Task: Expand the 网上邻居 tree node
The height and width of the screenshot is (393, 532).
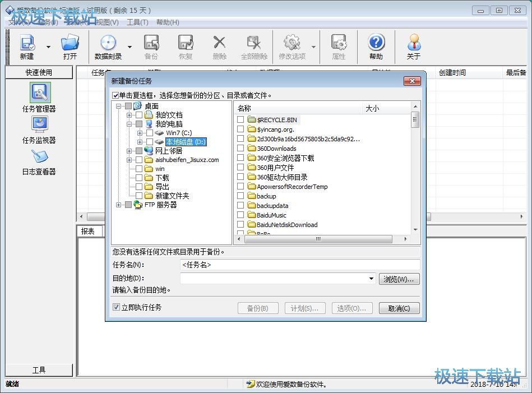Action: (x=129, y=151)
